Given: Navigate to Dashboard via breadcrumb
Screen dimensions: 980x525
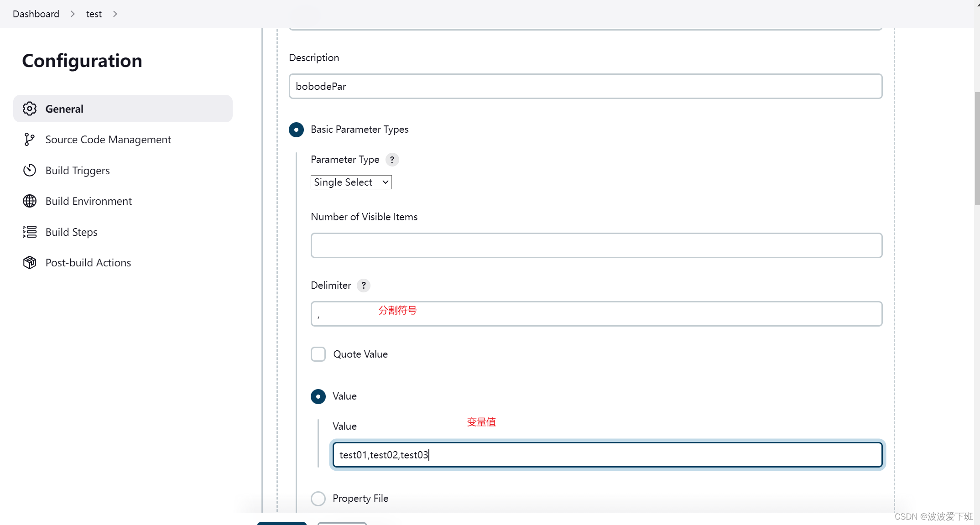Looking at the screenshot, I should point(36,14).
